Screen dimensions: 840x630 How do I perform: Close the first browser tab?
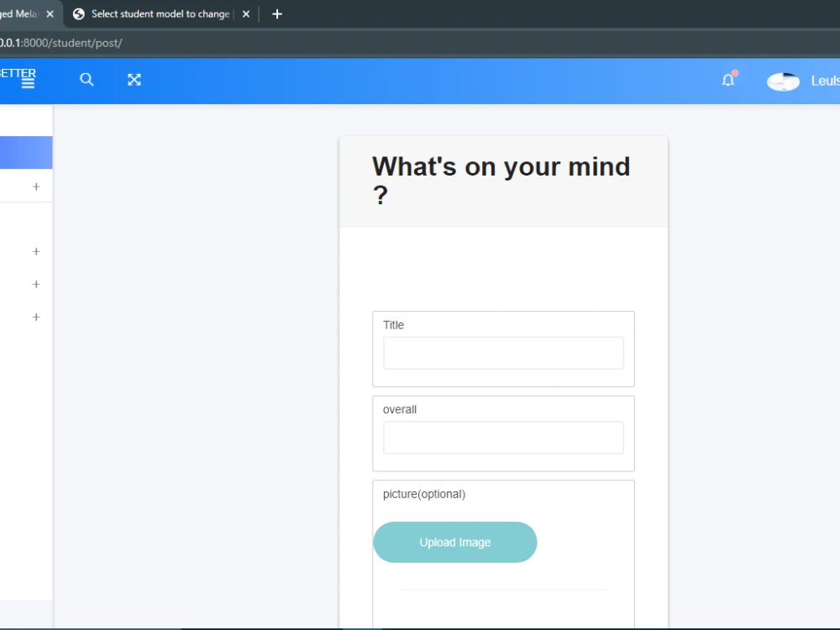50,14
